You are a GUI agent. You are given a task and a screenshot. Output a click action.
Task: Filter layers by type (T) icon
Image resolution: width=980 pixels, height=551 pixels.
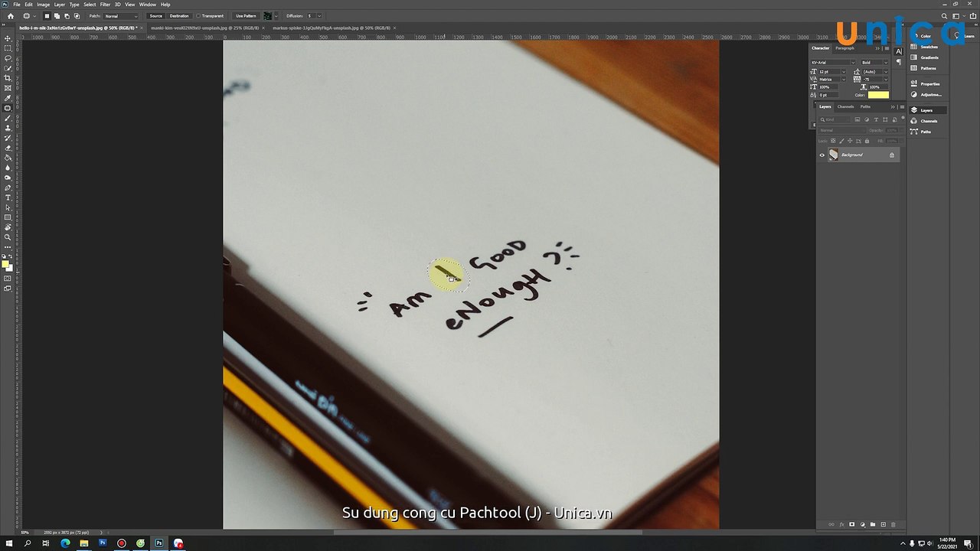click(876, 119)
